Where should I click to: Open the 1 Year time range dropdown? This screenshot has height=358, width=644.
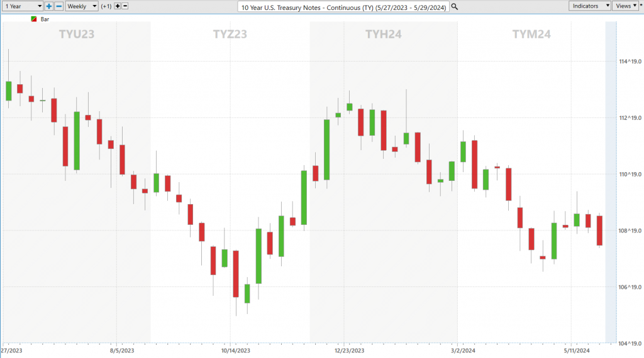(23, 6)
